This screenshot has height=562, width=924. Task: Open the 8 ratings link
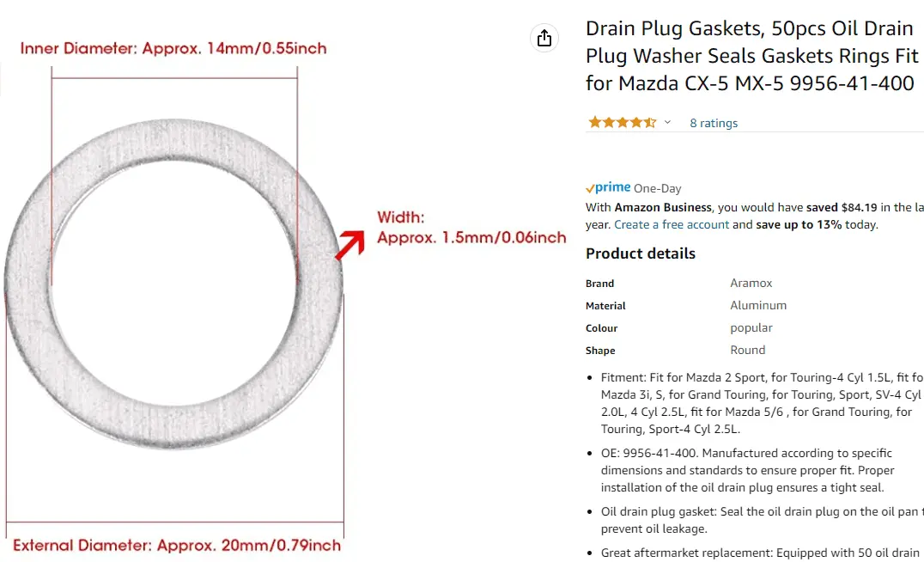pos(714,123)
